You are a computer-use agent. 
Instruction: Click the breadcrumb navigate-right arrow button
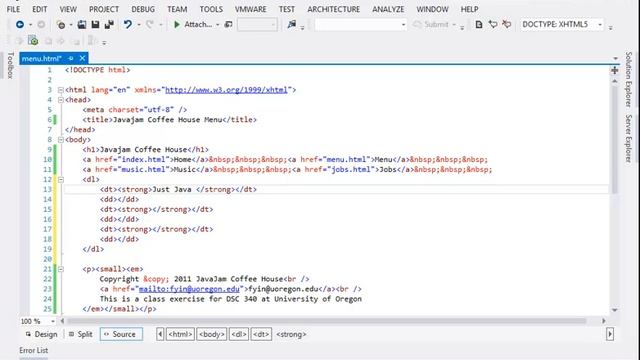(610, 334)
